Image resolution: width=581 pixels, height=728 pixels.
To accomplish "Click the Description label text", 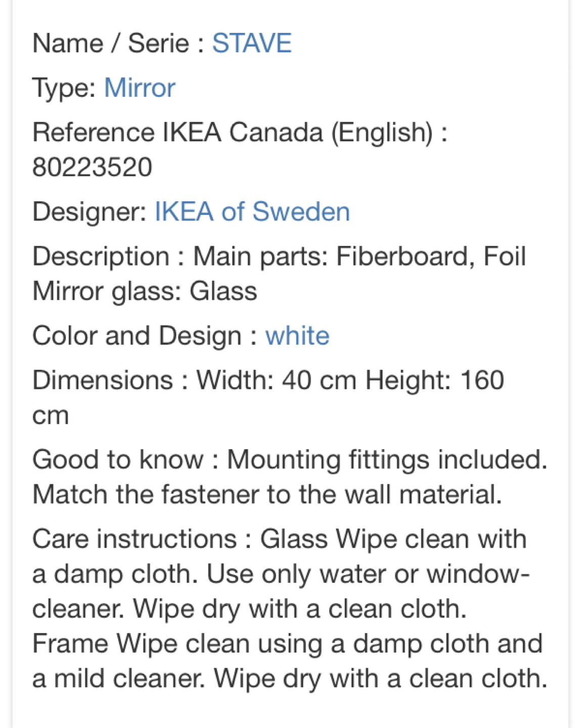I will coord(101,256).
